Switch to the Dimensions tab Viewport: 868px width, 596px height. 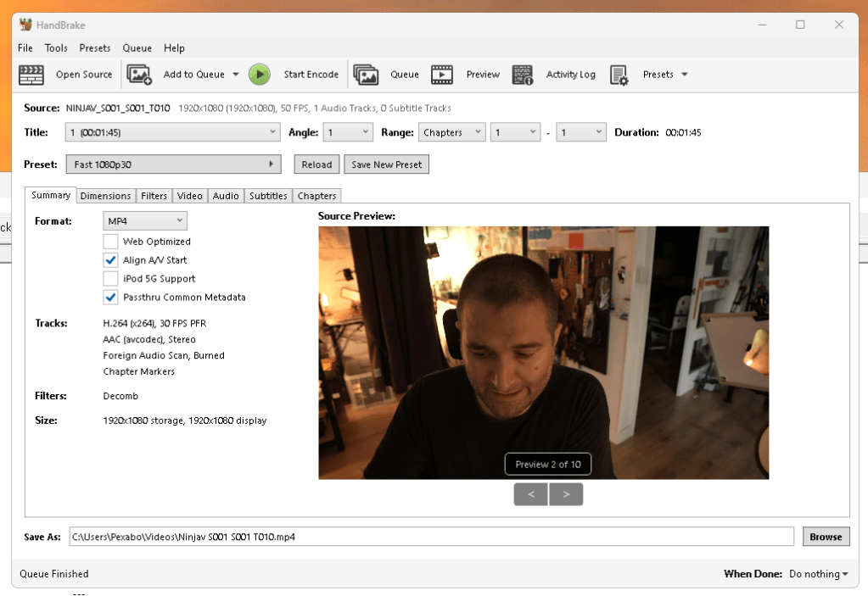(106, 196)
